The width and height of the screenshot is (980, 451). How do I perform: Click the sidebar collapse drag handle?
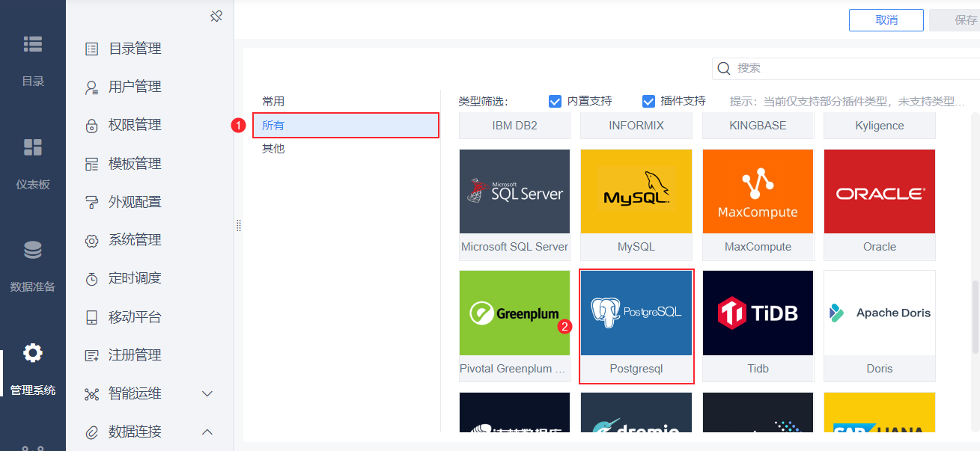(x=239, y=225)
